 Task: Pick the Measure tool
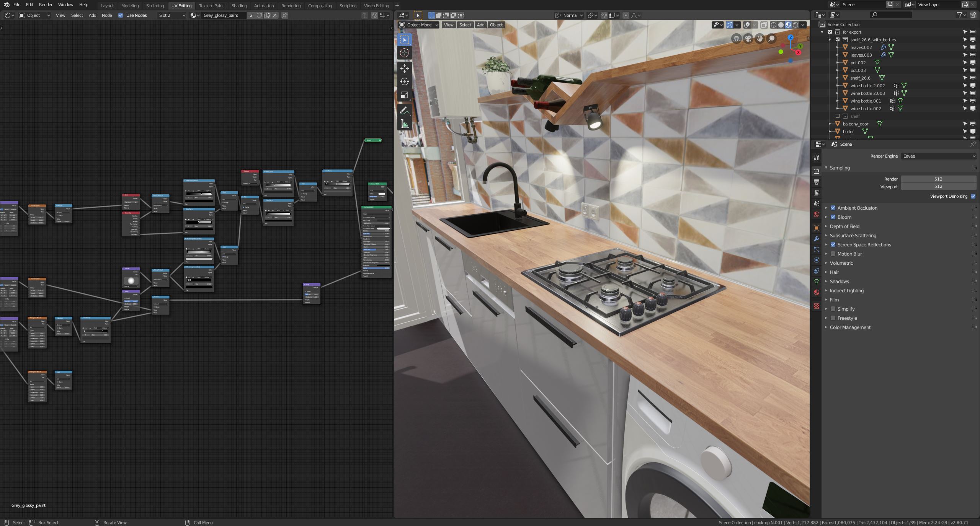[404, 124]
